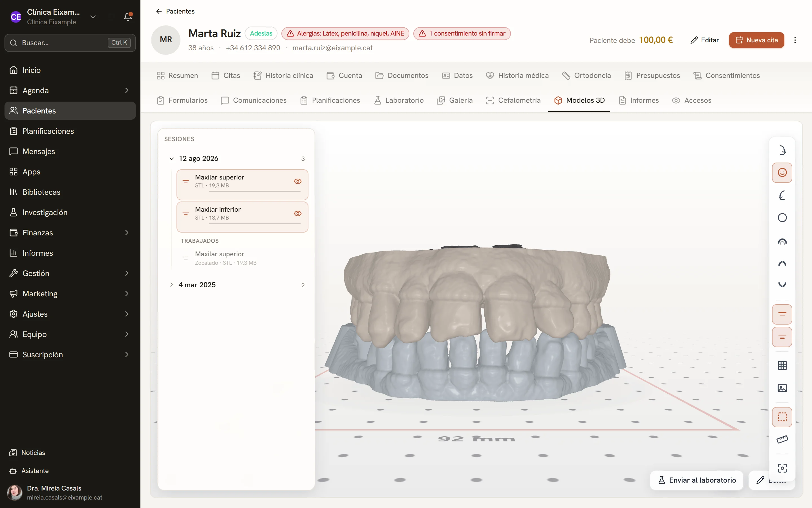Open Mensajes in the sidebar
The height and width of the screenshot is (508, 812).
pyautogui.click(x=70, y=152)
